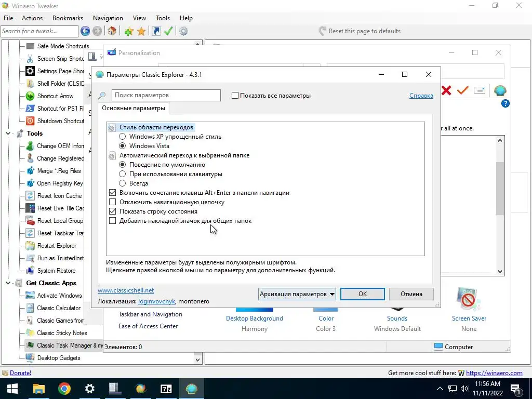This screenshot has height=399, width=532.
Task: Click the orange checkmark icon in Personalization window
Action: click(x=463, y=90)
